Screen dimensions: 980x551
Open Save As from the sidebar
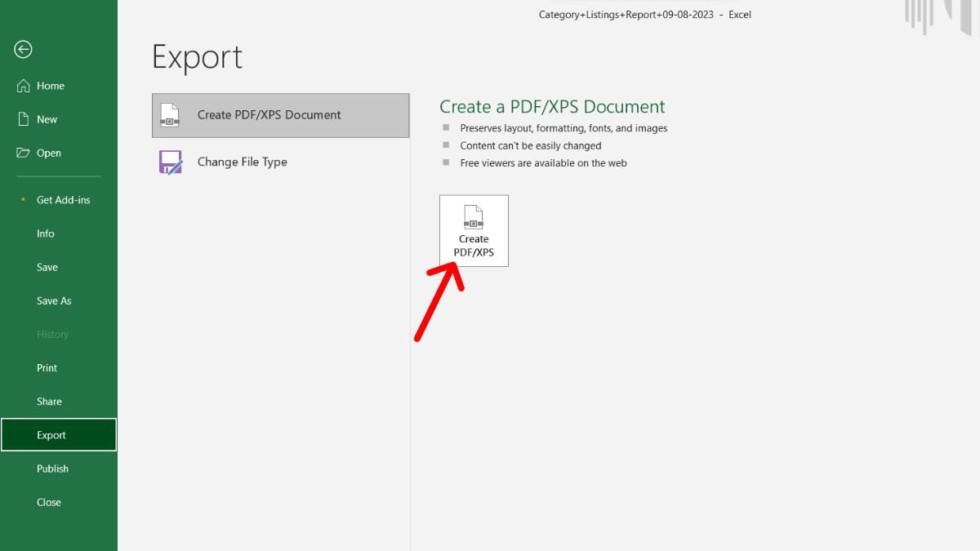click(x=54, y=300)
